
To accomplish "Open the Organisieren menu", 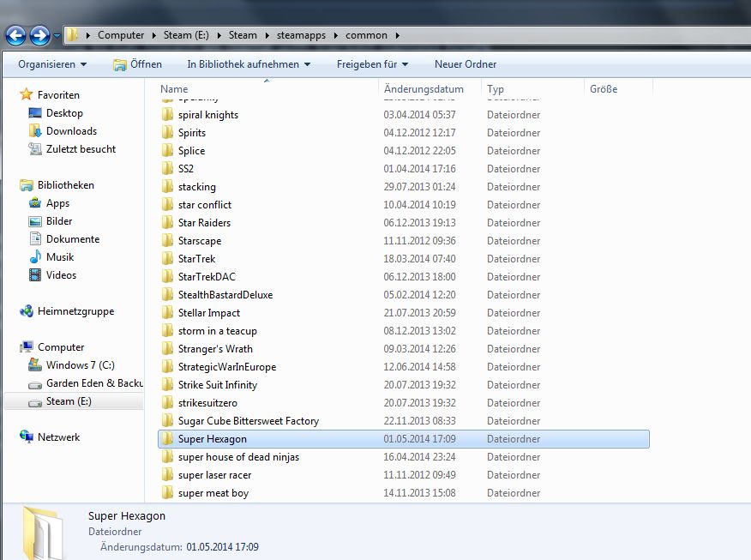I will click(x=52, y=64).
